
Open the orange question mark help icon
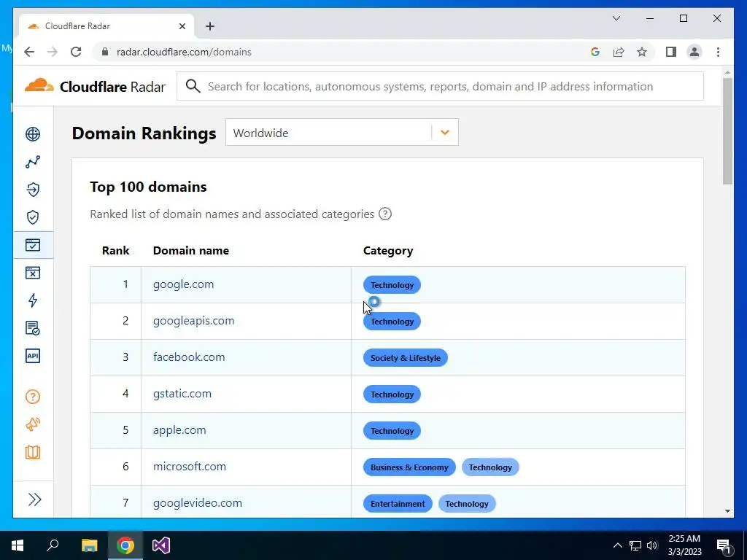33,397
